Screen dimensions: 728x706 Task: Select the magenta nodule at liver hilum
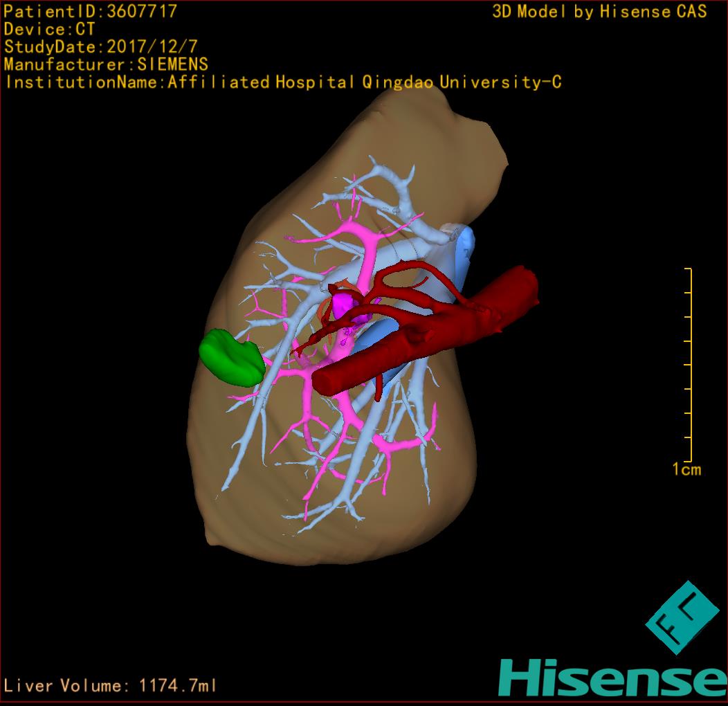pos(346,307)
